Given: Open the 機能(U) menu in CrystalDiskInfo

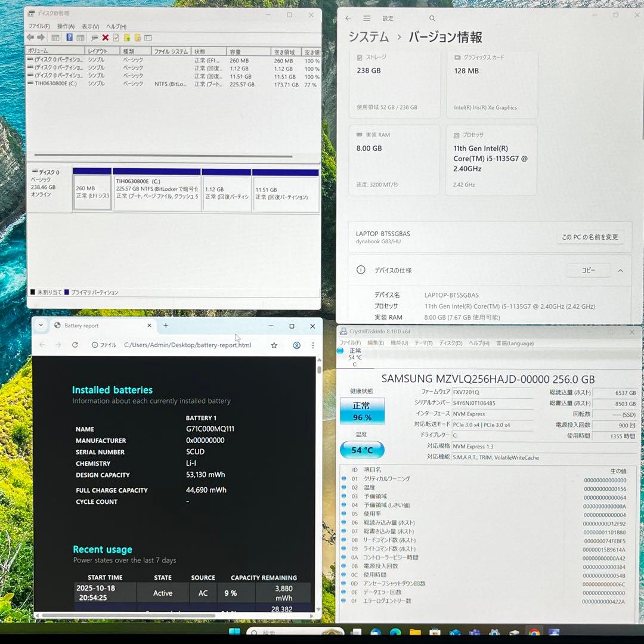Looking at the screenshot, I should click(398, 343).
